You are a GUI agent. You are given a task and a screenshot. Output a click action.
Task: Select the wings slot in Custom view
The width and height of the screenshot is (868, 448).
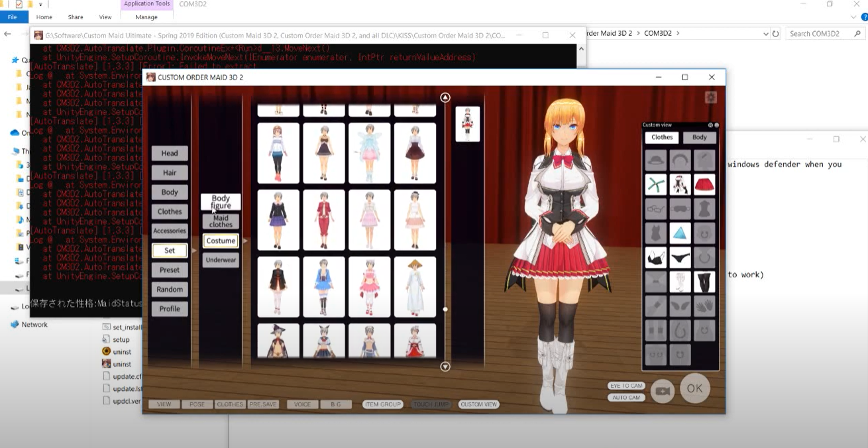680,306
